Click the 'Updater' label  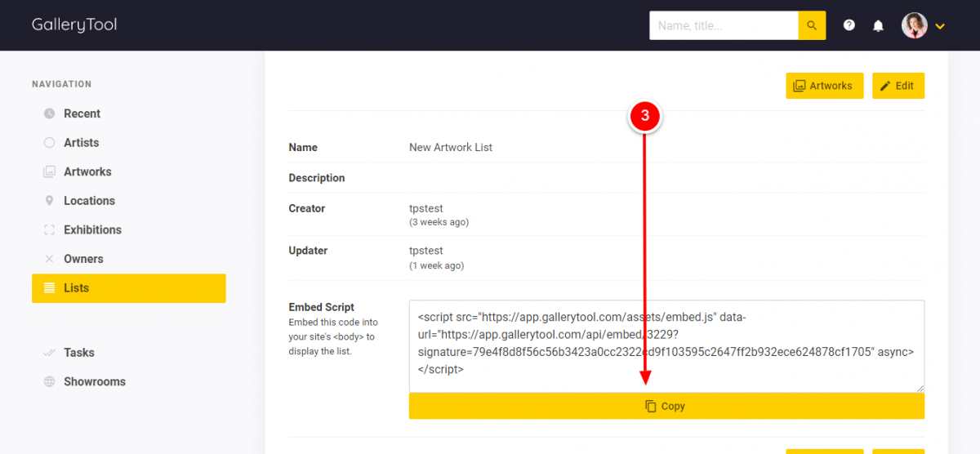[x=308, y=251]
